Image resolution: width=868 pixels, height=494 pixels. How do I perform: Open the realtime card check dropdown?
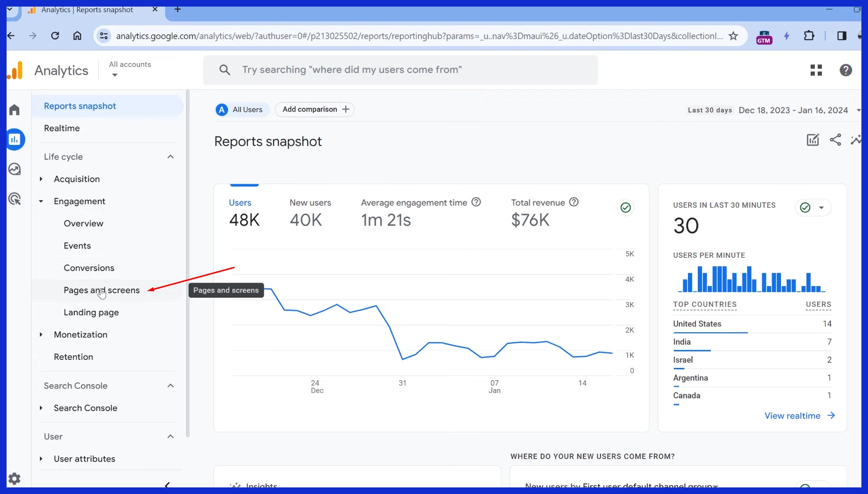[x=813, y=207]
